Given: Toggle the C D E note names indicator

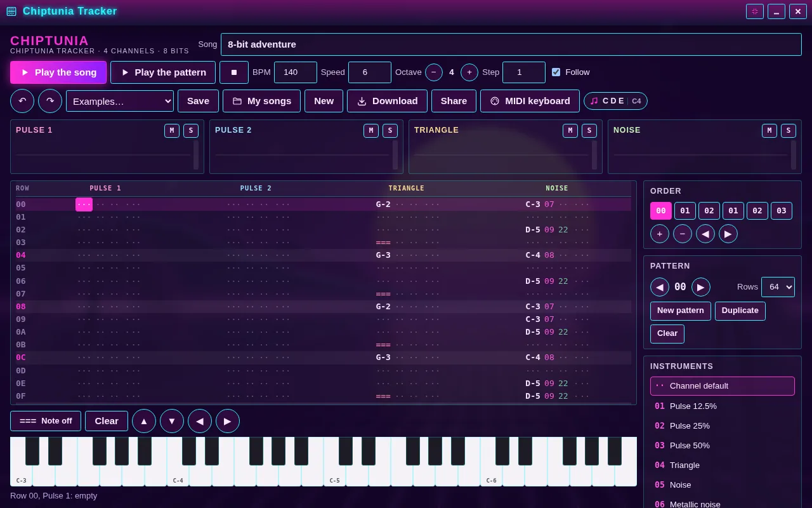Looking at the screenshot, I should pos(615,101).
